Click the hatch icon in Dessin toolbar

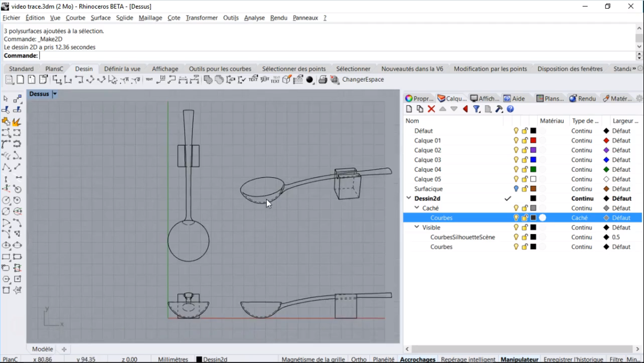[208, 79]
